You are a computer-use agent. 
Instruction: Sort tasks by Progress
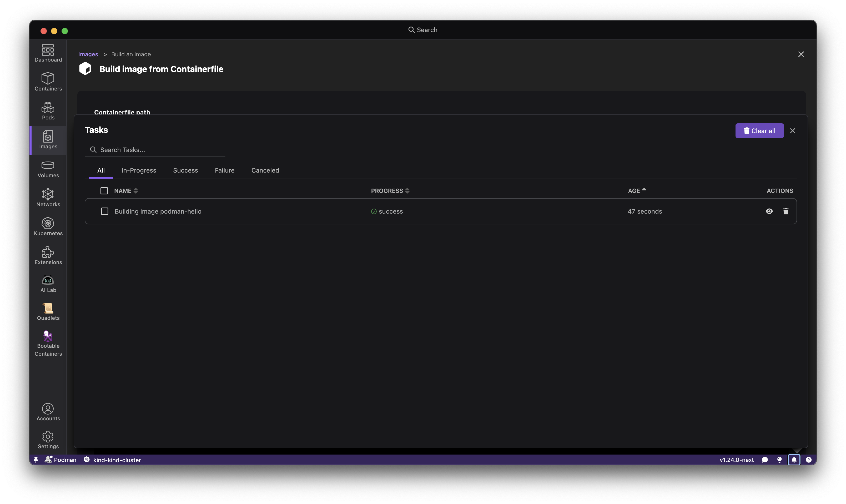(x=390, y=191)
